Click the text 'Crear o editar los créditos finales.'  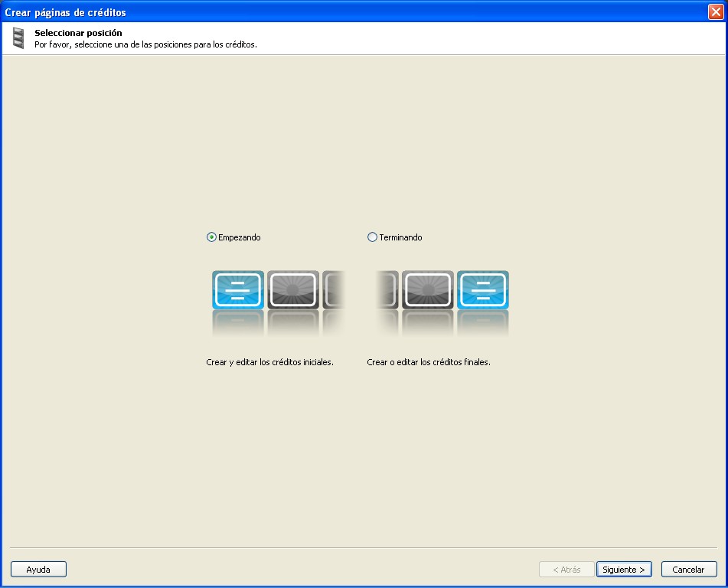(x=429, y=362)
